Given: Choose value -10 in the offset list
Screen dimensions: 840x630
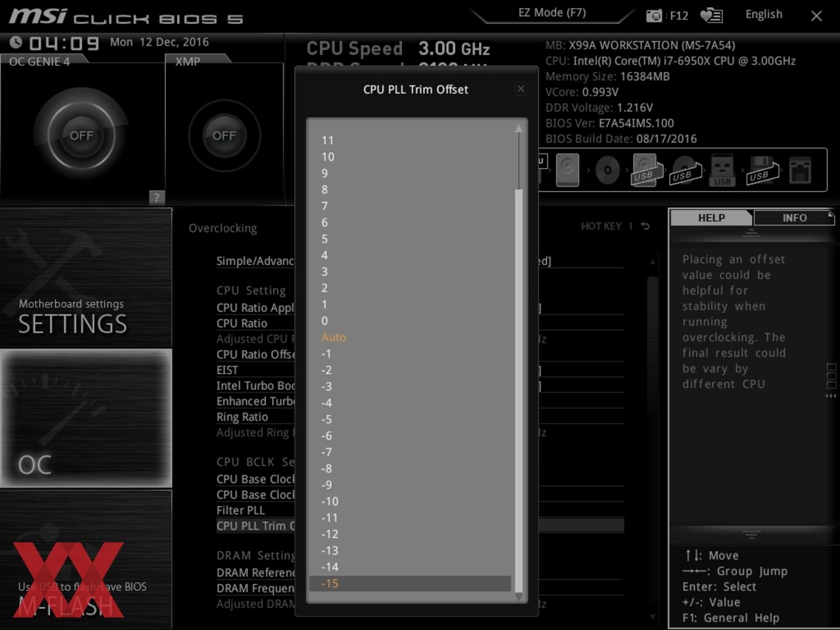Looking at the screenshot, I should click(409, 502).
